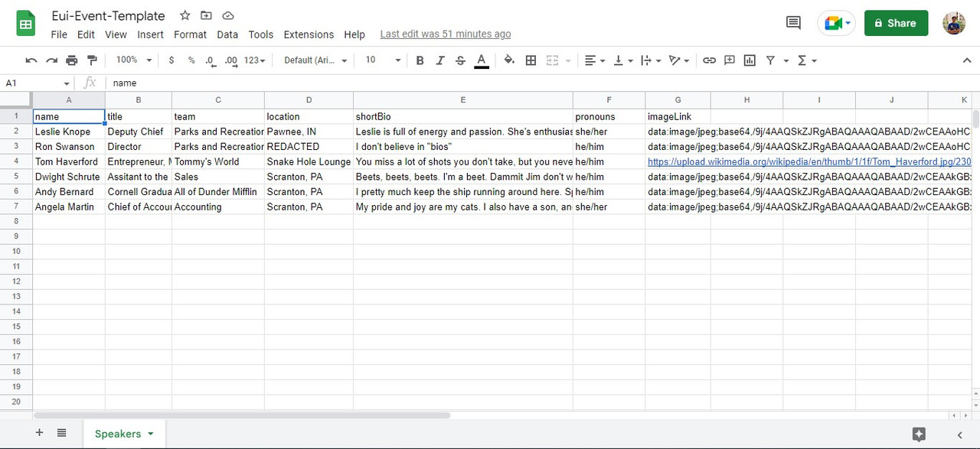
Task: Open the Format menu
Action: click(190, 34)
